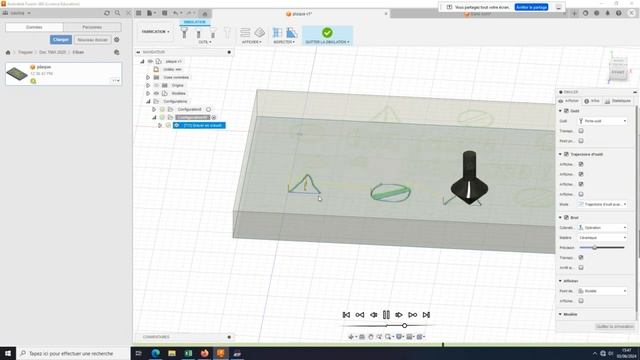Image resolution: width=640 pixels, height=360 pixels.
Task: Toggle the Afficher checkbox in Affichage section
Action: pyautogui.click(x=581, y=301)
